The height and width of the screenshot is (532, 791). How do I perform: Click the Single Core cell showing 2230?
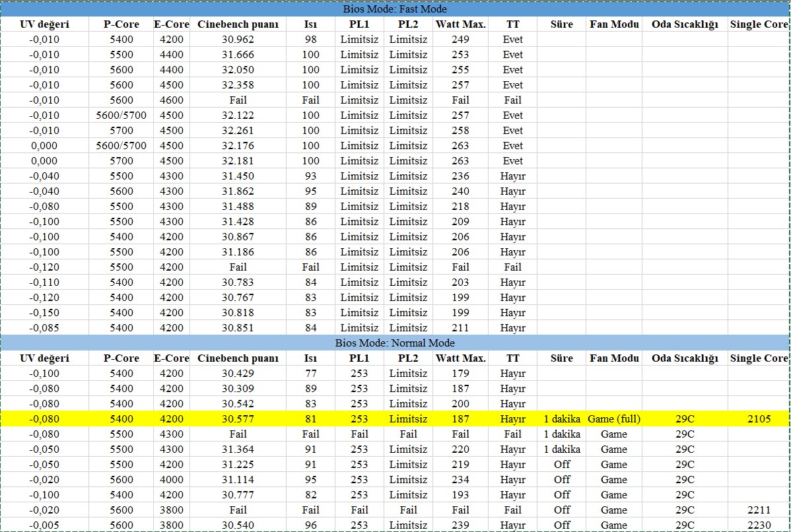759,525
